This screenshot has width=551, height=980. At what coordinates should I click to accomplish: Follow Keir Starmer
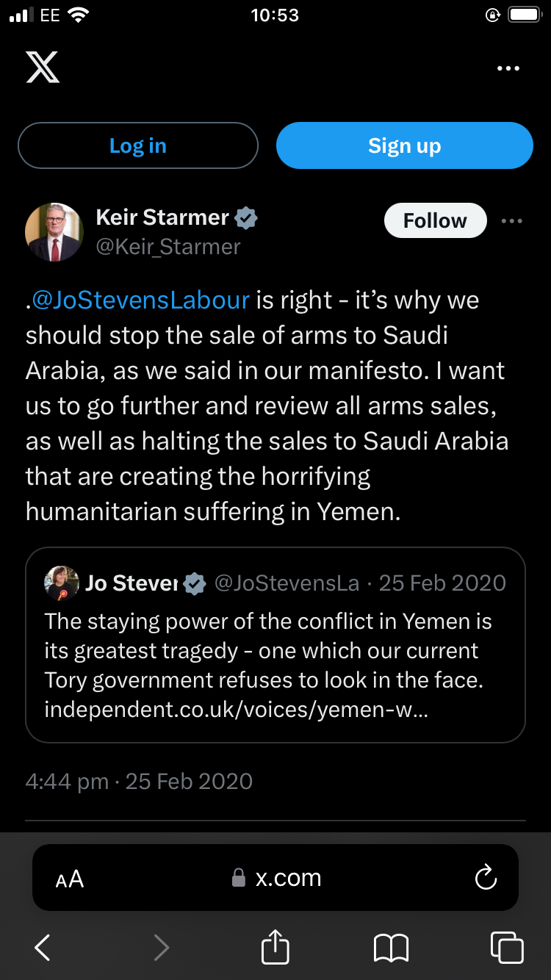435,220
